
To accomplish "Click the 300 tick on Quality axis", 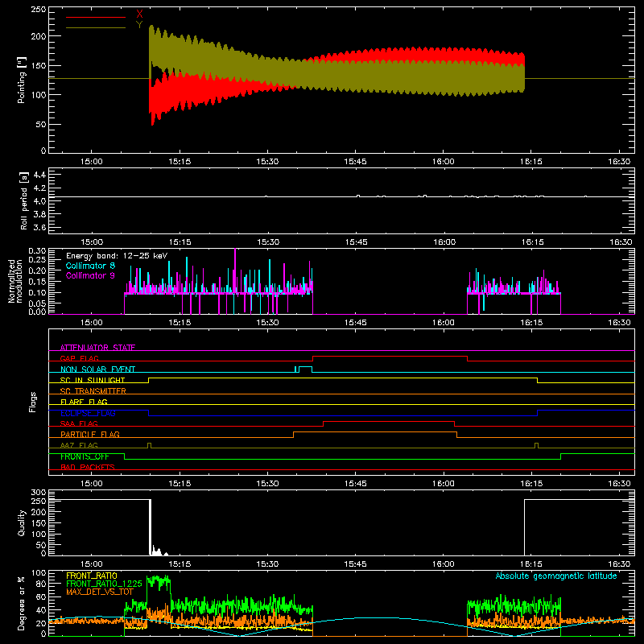I will coord(39,493).
